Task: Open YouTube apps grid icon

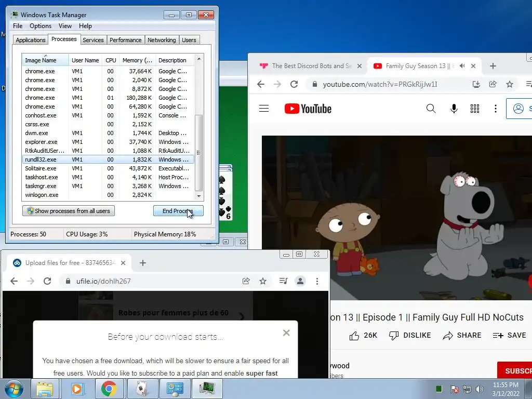Action: click(x=475, y=109)
